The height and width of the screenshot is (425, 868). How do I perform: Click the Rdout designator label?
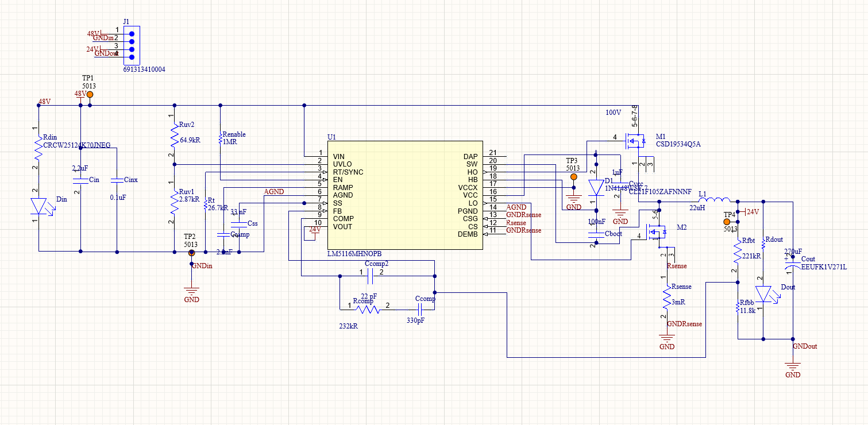pos(775,240)
